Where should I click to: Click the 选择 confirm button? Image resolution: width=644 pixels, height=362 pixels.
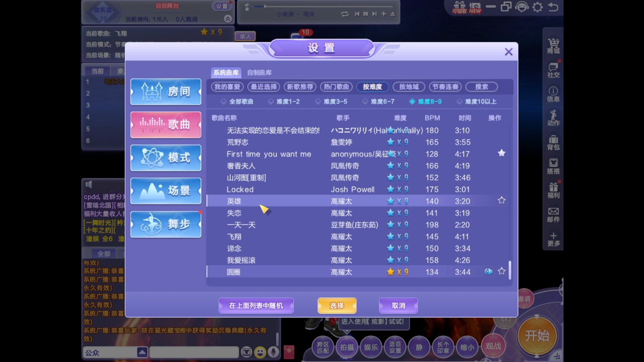(337, 305)
